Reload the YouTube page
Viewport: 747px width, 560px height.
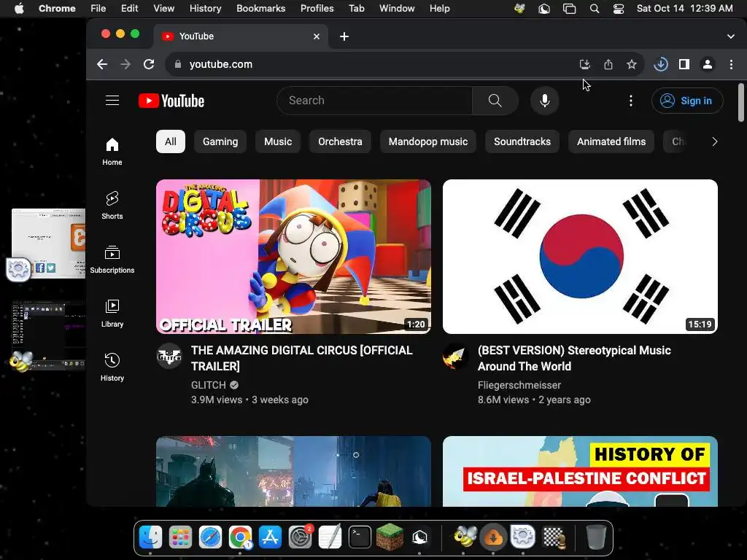click(149, 64)
